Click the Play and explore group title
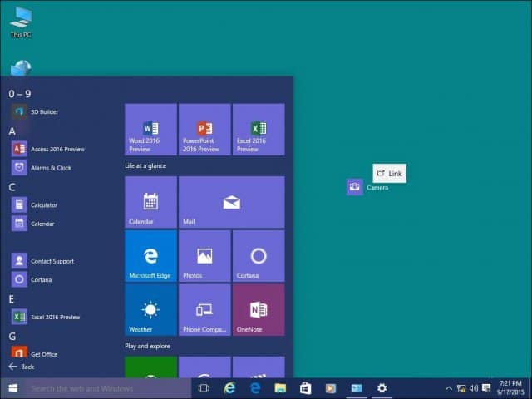This screenshot has height=399, width=532. [148, 346]
